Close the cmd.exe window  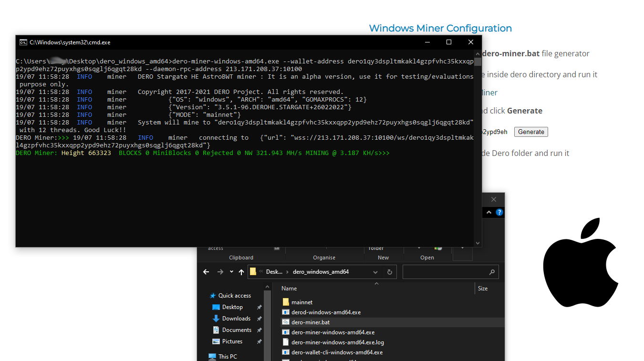pos(471,42)
